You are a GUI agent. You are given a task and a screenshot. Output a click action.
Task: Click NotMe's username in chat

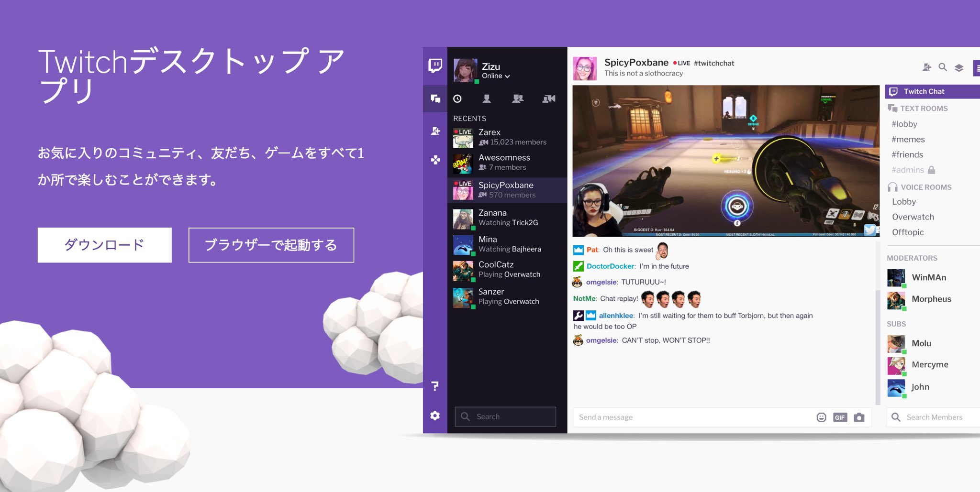585,298
